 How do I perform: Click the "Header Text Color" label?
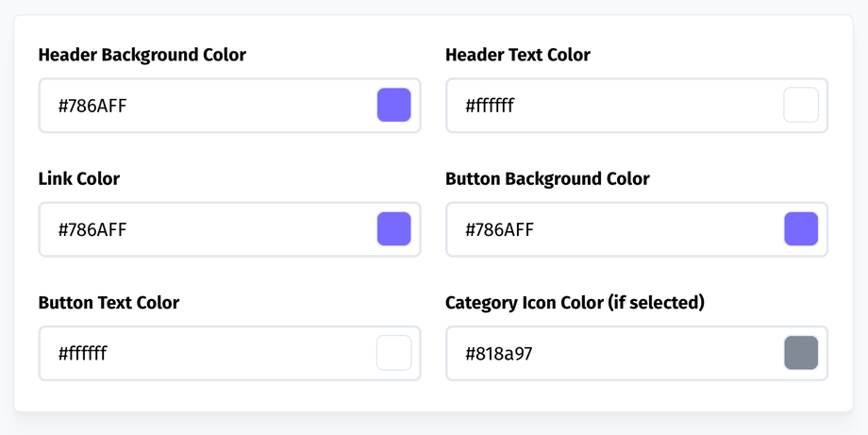point(518,55)
